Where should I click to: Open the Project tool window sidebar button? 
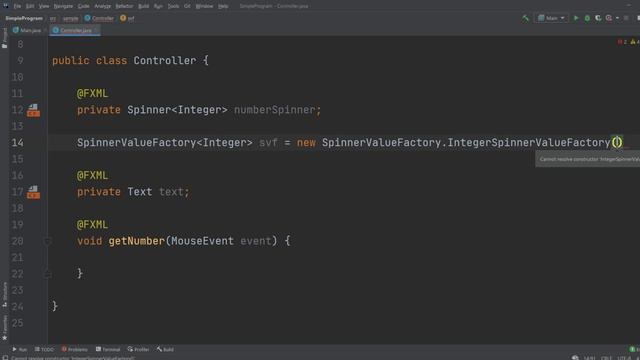[x=4, y=38]
